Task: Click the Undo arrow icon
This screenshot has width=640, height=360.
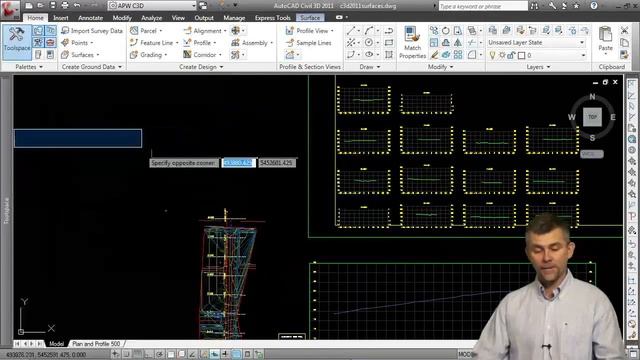Action: [x=77, y=6]
